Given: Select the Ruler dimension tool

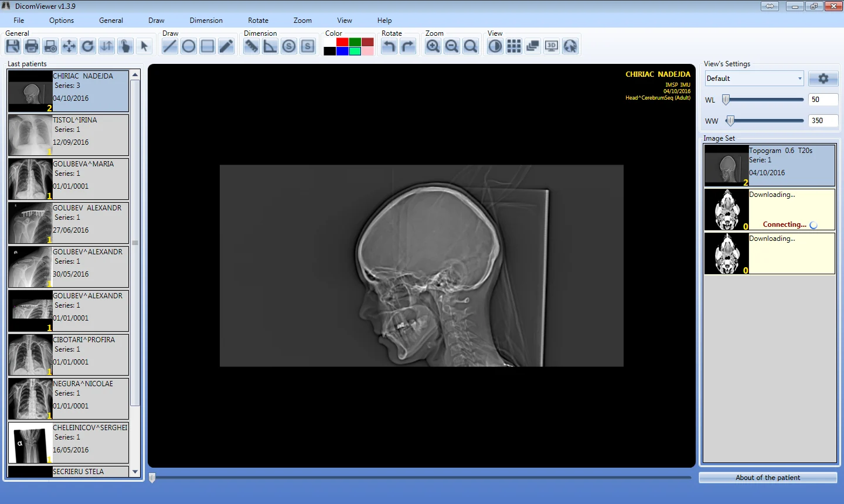Looking at the screenshot, I should (x=251, y=46).
